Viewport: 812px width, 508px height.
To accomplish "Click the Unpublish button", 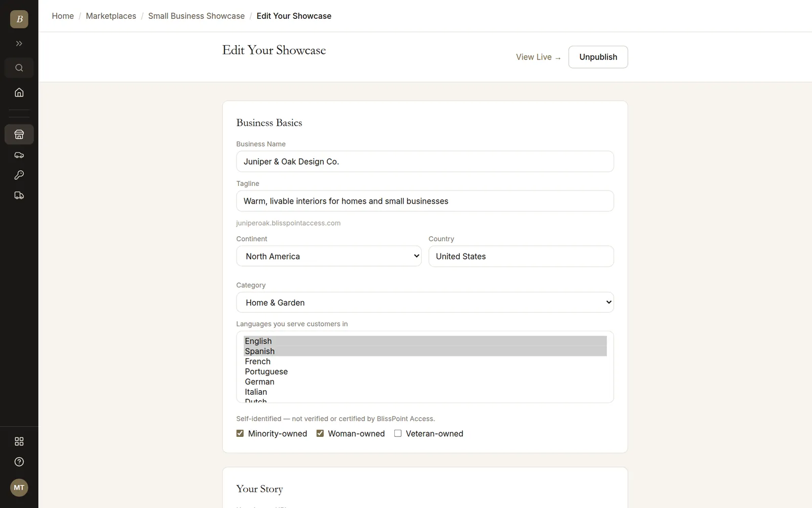I will [x=598, y=57].
